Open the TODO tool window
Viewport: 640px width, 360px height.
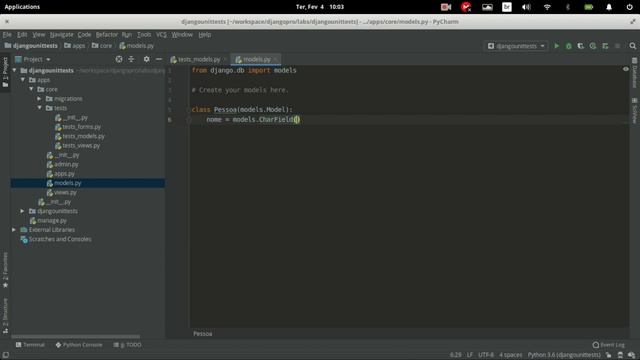pos(127,345)
